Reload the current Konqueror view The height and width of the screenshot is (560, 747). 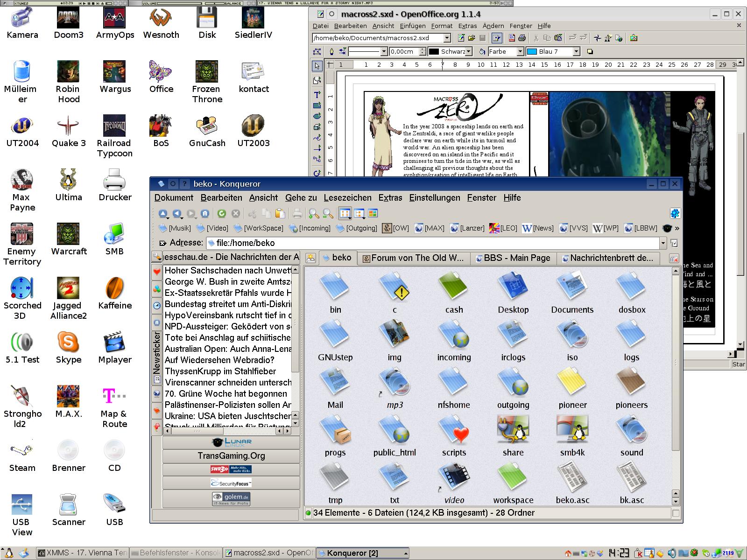coord(222,214)
